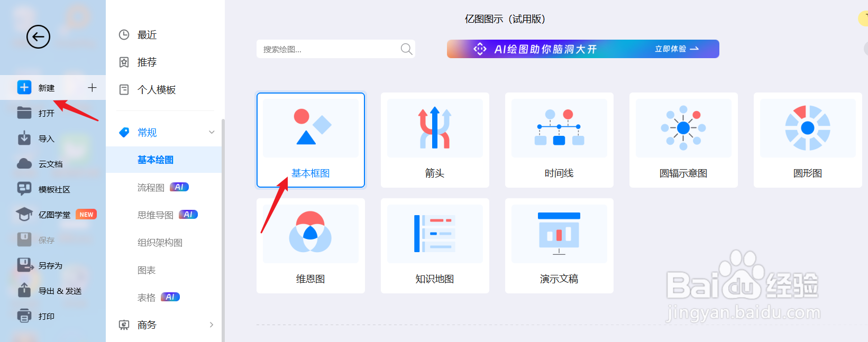Click the blue plus 新建 icon
Viewport: 868px width, 342px height.
pos(24,87)
